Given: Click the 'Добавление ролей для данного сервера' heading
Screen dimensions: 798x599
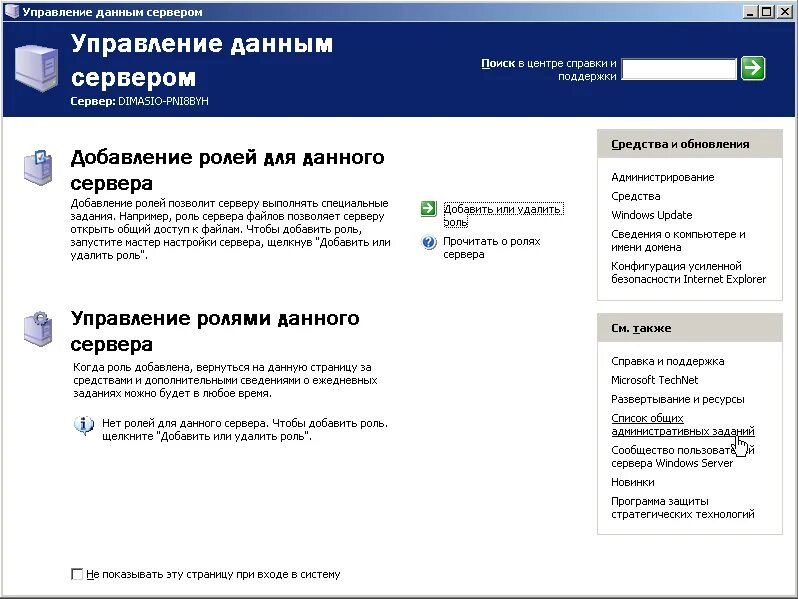Looking at the screenshot, I should tap(227, 170).
